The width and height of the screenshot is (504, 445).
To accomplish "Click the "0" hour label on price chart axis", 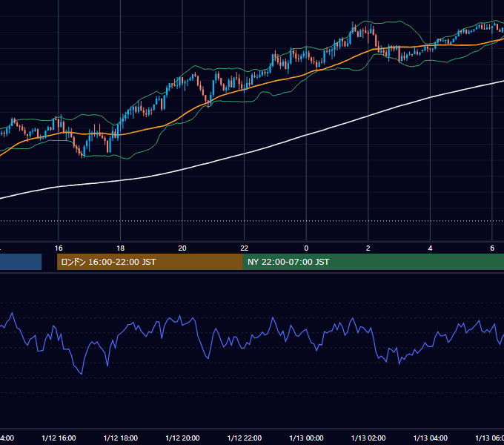I will coord(306,248).
